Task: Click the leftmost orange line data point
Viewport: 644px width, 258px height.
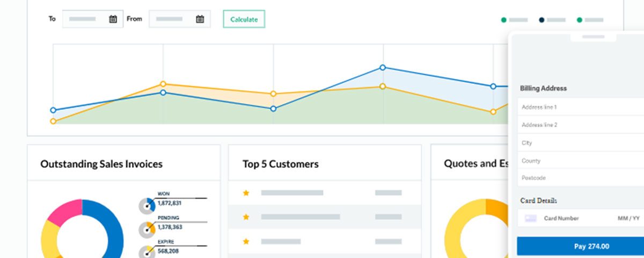Action: 53,121
